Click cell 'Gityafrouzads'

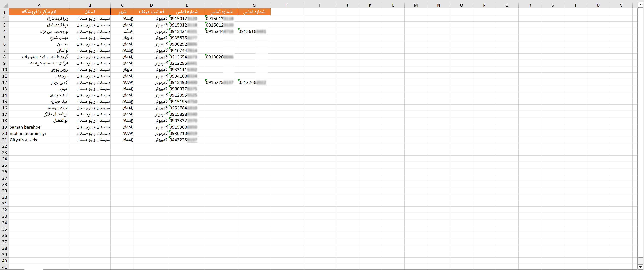coord(39,140)
